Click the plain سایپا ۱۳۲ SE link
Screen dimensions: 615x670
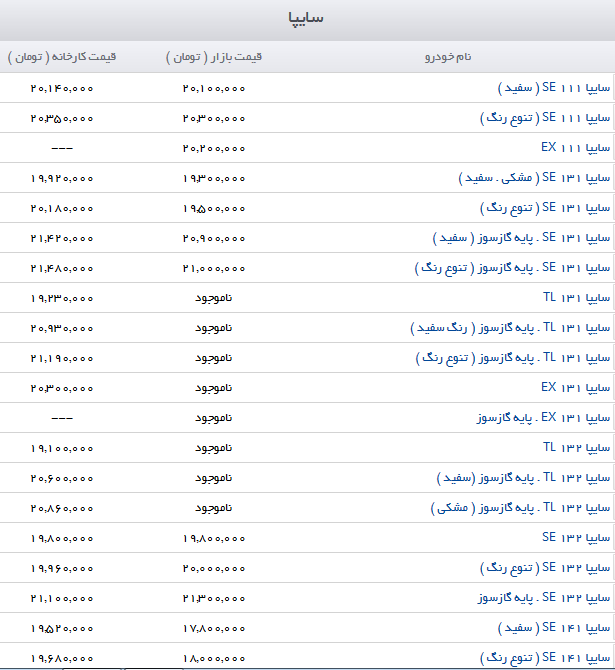576,538
